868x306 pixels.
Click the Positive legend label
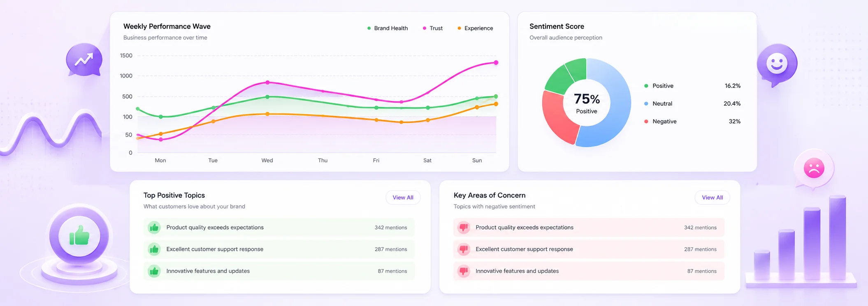(x=663, y=86)
